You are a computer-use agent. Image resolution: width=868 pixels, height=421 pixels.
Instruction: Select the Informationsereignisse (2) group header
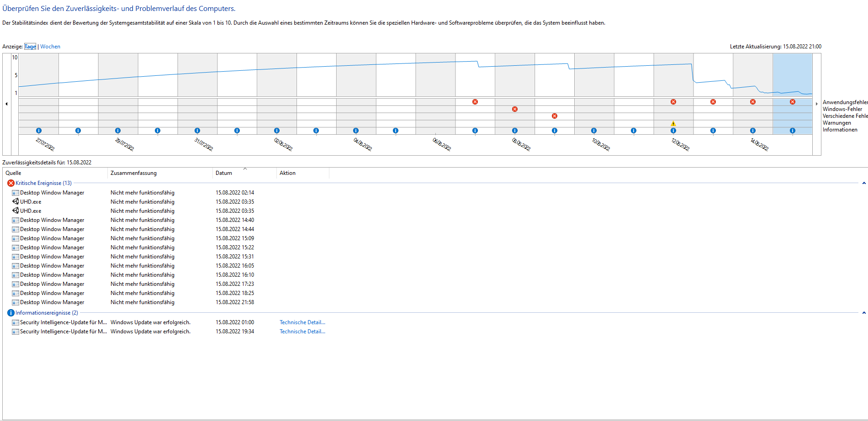(x=47, y=313)
